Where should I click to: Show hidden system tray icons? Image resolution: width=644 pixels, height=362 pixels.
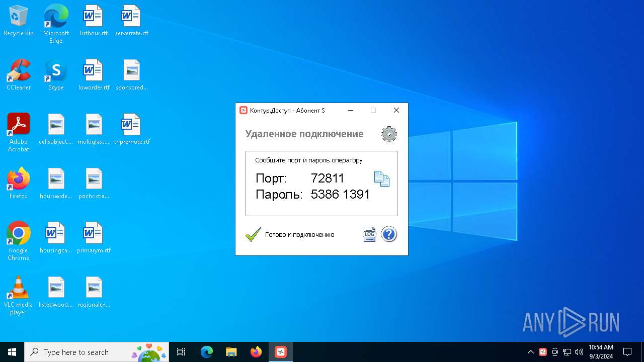point(531,352)
